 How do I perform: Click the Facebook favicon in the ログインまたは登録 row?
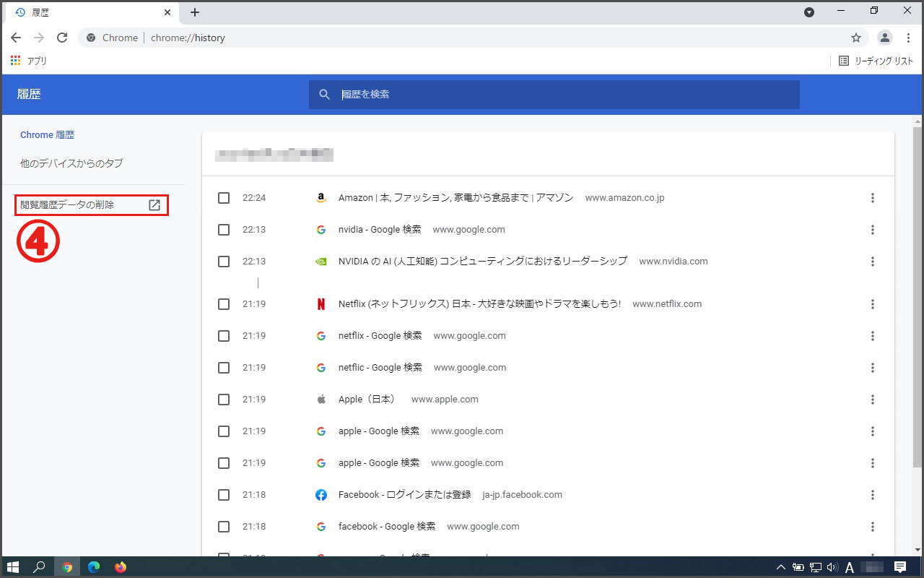(x=321, y=495)
